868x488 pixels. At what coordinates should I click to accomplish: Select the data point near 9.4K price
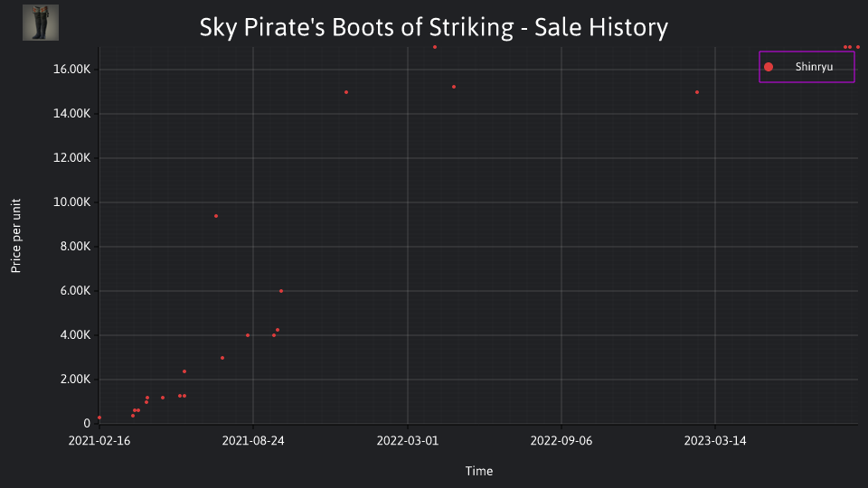tap(216, 216)
